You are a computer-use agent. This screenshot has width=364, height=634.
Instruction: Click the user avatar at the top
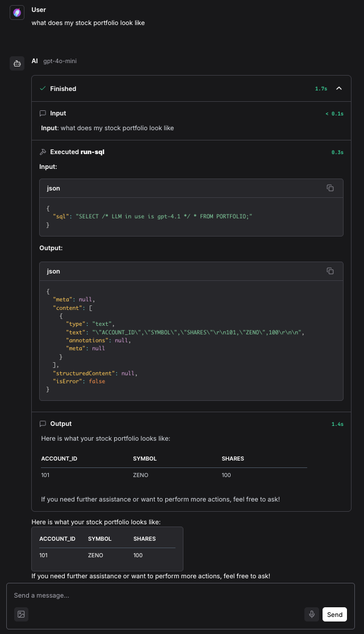(17, 12)
